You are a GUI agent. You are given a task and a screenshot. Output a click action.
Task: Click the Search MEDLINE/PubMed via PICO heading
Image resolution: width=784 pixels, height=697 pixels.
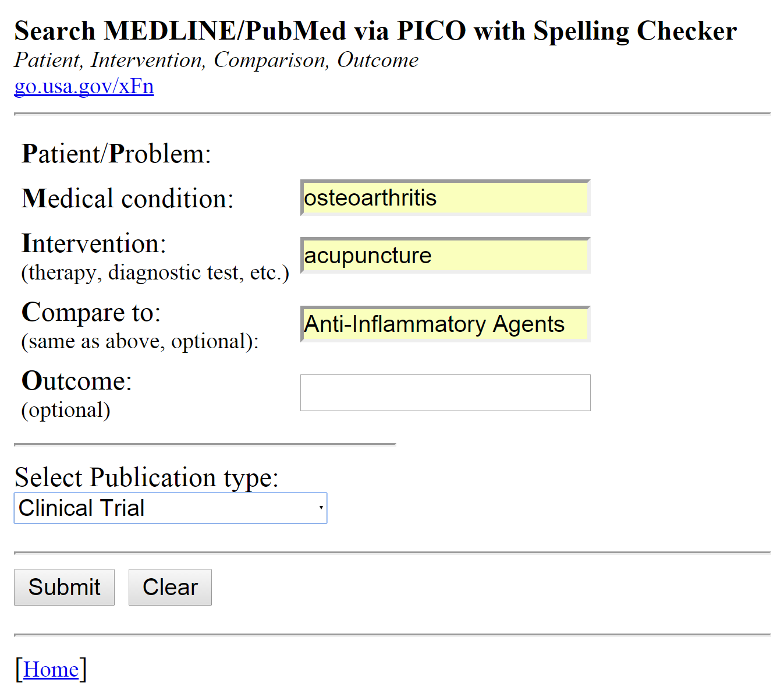click(375, 31)
